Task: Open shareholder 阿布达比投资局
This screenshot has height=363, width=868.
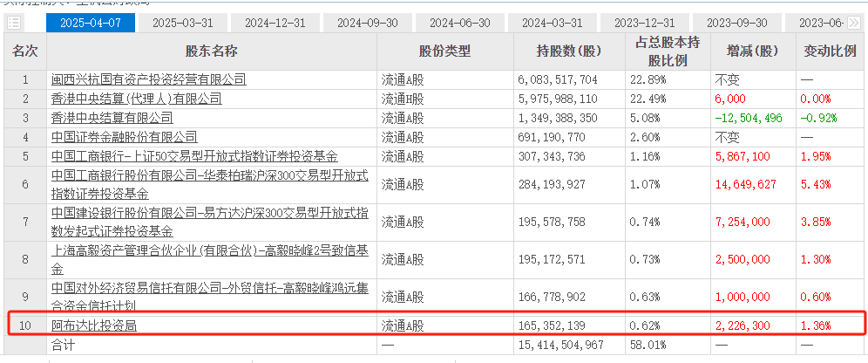Action: (x=93, y=325)
